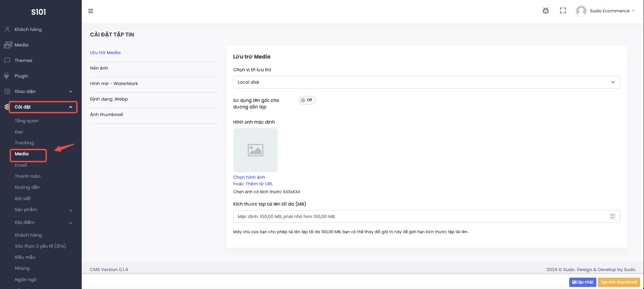Click the hamburger menu icon
The width and height of the screenshot is (644, 289).
(91, 11)
